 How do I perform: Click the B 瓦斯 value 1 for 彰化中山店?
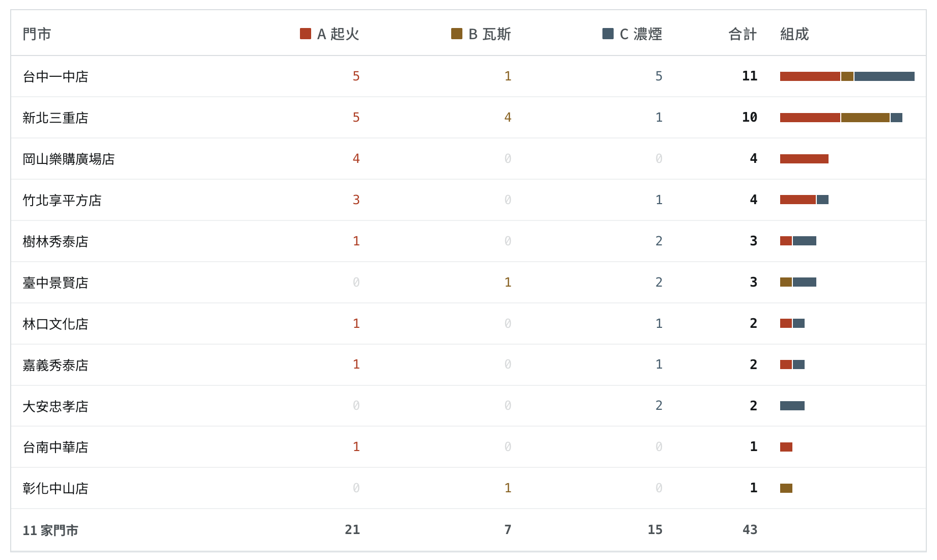pyautogui.click(x=508, y=488)
